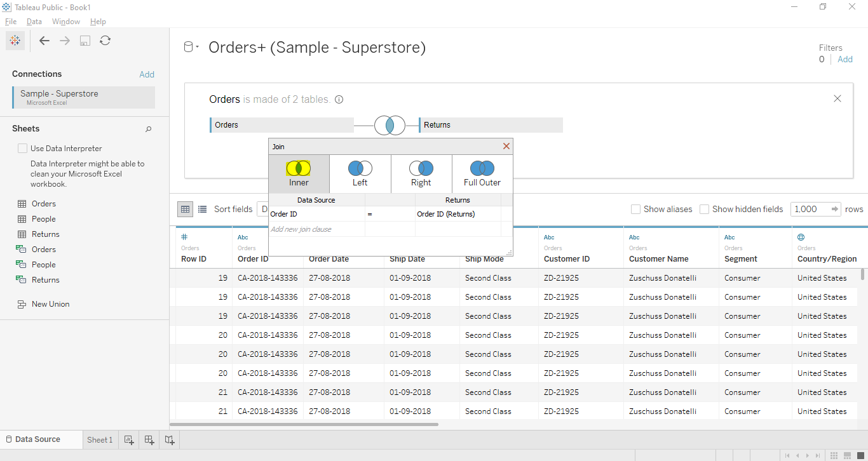Toggle the Show hidden fields checkbox
The height and width of the screenshot is (461, 868).
[704, 209]
